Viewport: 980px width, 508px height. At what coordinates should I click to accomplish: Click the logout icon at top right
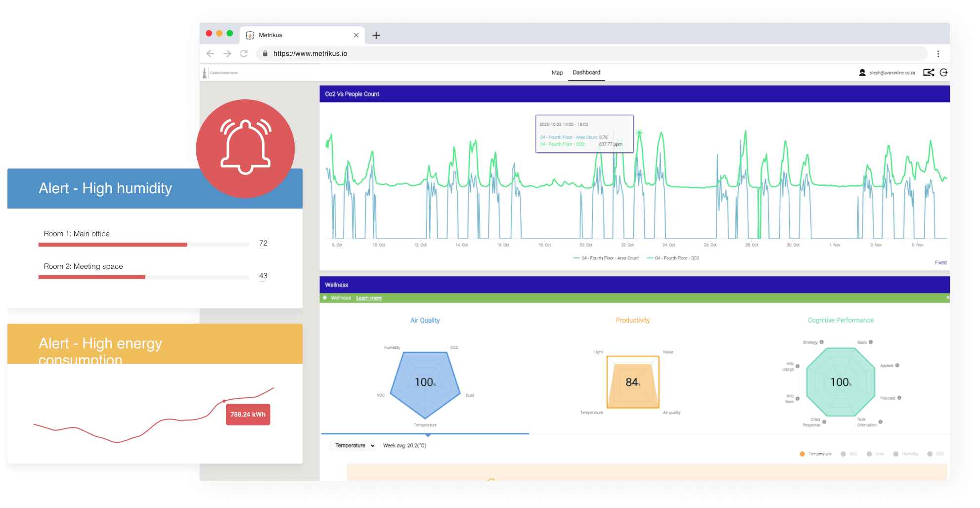pyautogui.click(x=943, y=72)
